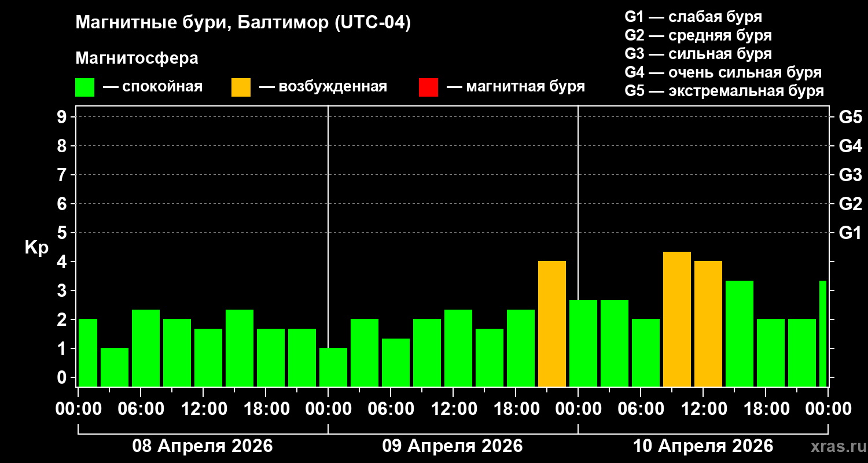868x463 pixels.
Task: Click the 'G3 — сильная буря' legend line
Action: point(698,54)
